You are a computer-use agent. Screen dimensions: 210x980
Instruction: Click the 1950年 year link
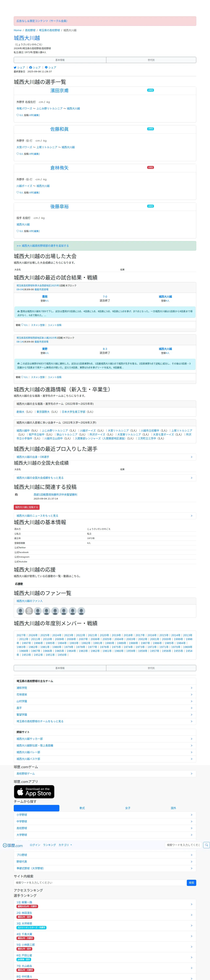62,655
